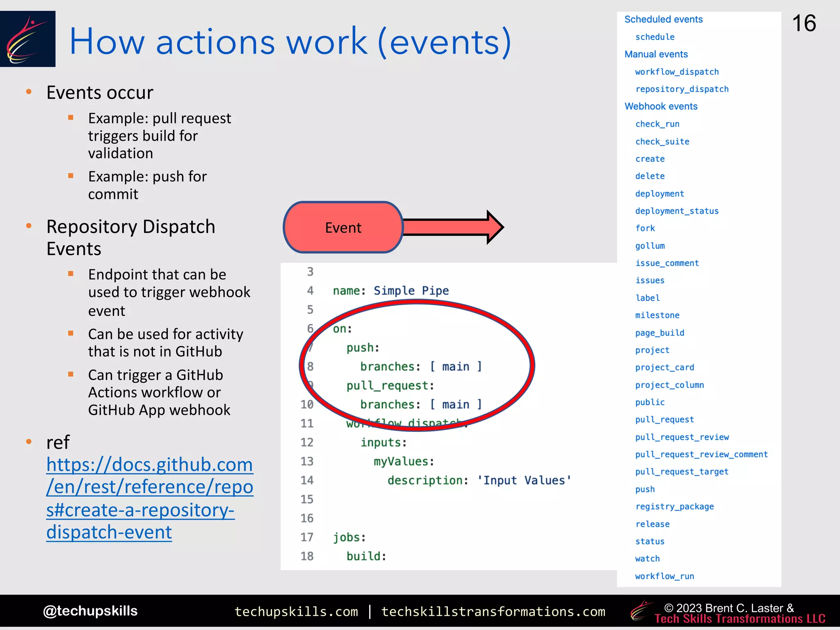Click the registry_package event link
The height and width of the screenshot is (630, 840).
[674, 507]
